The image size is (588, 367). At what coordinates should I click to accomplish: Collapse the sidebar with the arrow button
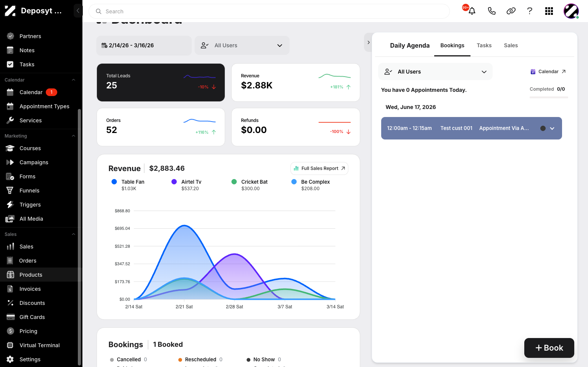pos(78,11)
